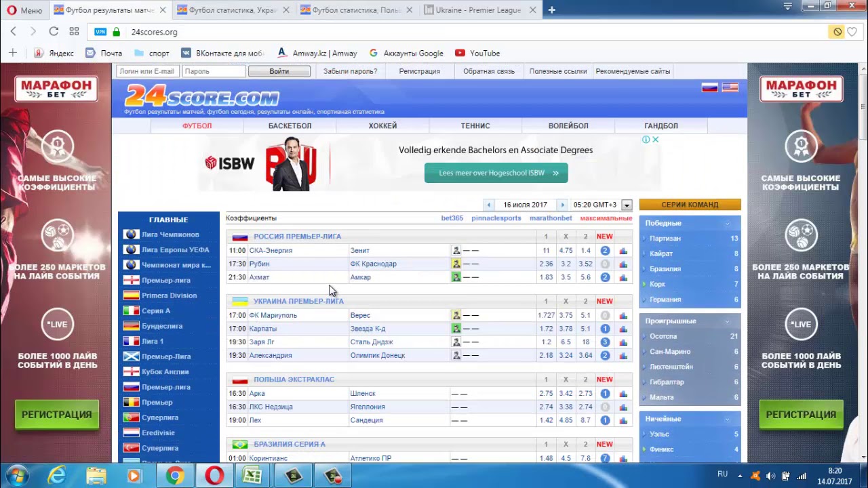Open Primera Division in sidebar
868x488 pixels.
pos(170,296)
